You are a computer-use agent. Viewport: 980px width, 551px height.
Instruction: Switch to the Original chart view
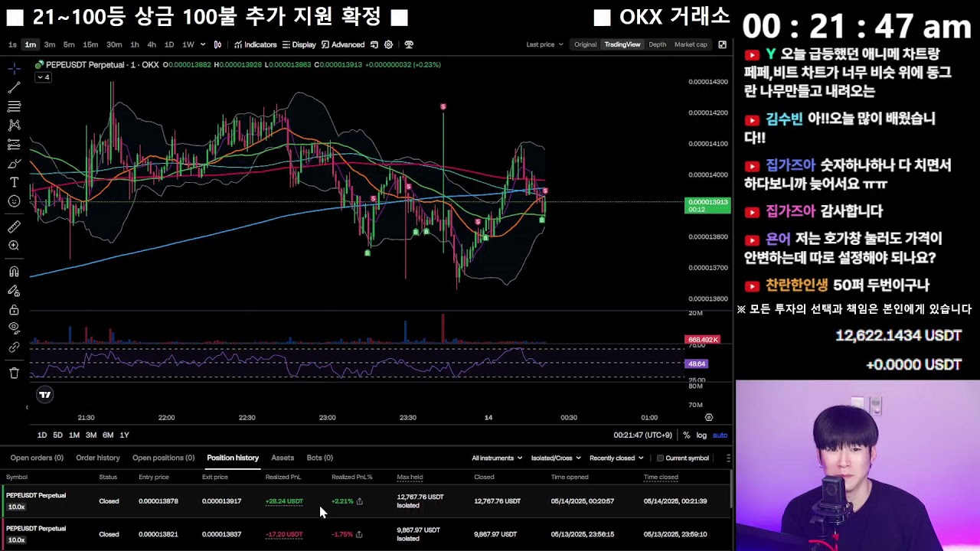coord(585,44)
